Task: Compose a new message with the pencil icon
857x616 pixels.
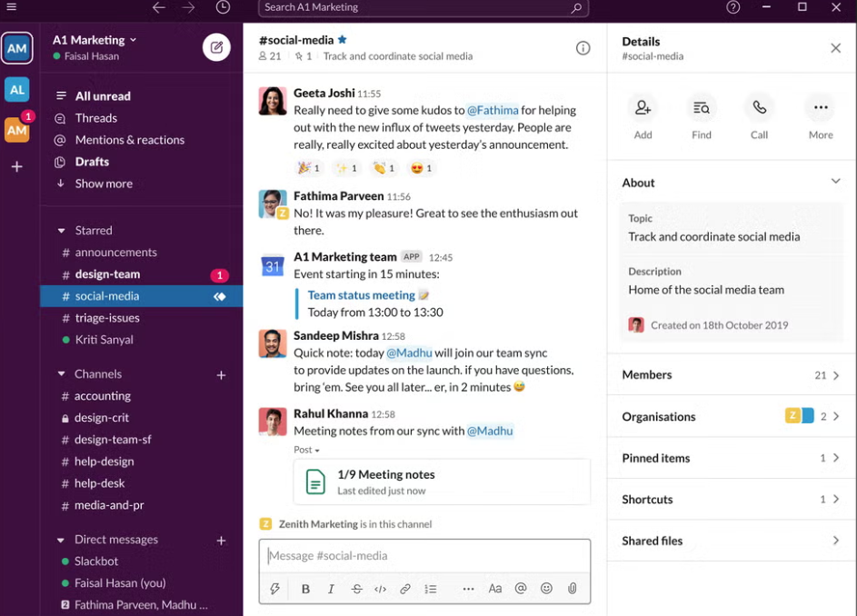Action: [x=216, y=47]
